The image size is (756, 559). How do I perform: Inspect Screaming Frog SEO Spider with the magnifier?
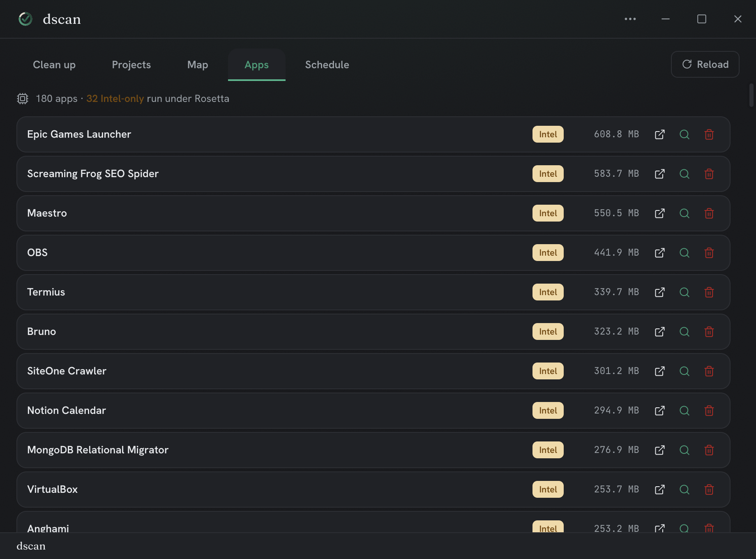point(685,174)
